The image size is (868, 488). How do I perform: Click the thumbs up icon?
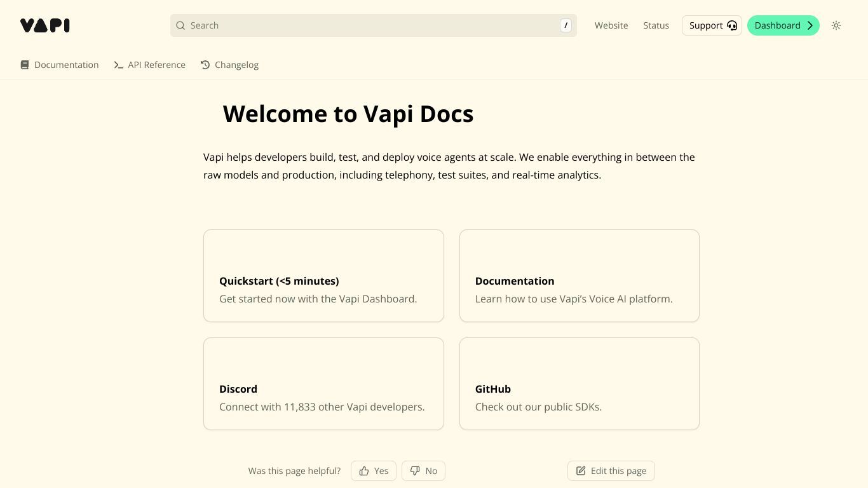tap(364, 471)
